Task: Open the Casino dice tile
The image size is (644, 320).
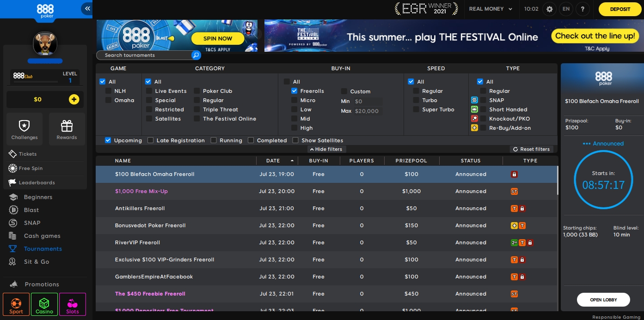Action: (x=44, y=305)
